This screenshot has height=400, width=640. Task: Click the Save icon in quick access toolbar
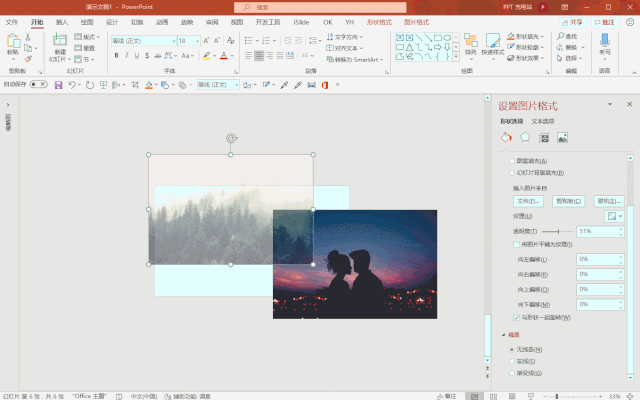pos(58,85)
